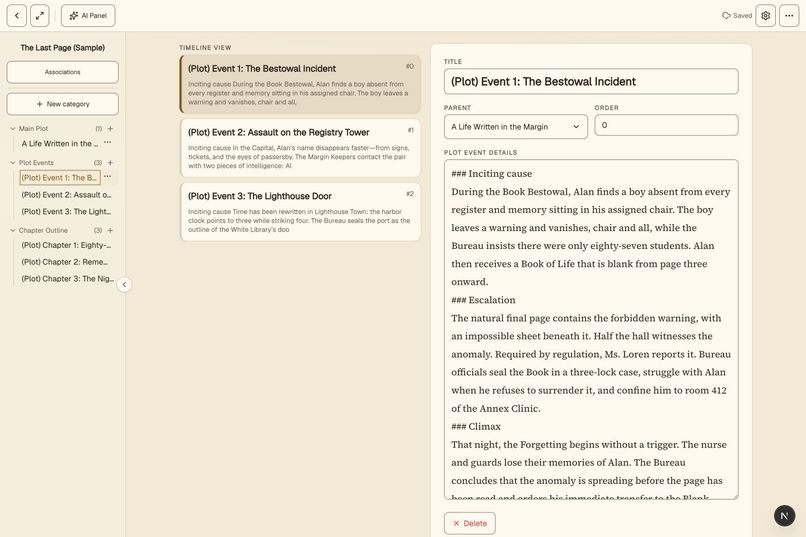The height and width of the screenshot is (537, 806).
Task: Open (Plot) Chapter 3: The Nig... item
Action: point(67,279)
